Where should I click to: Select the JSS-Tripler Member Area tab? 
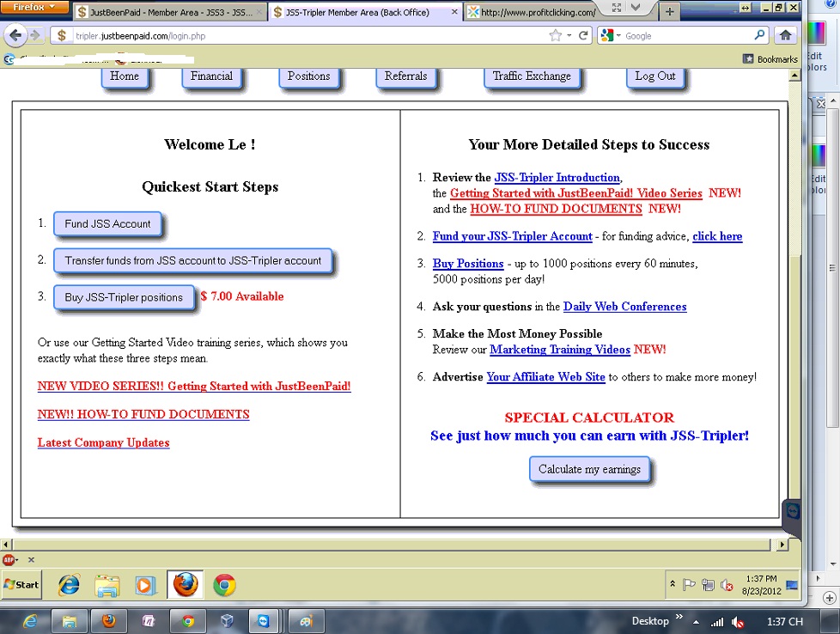[364, 12]
